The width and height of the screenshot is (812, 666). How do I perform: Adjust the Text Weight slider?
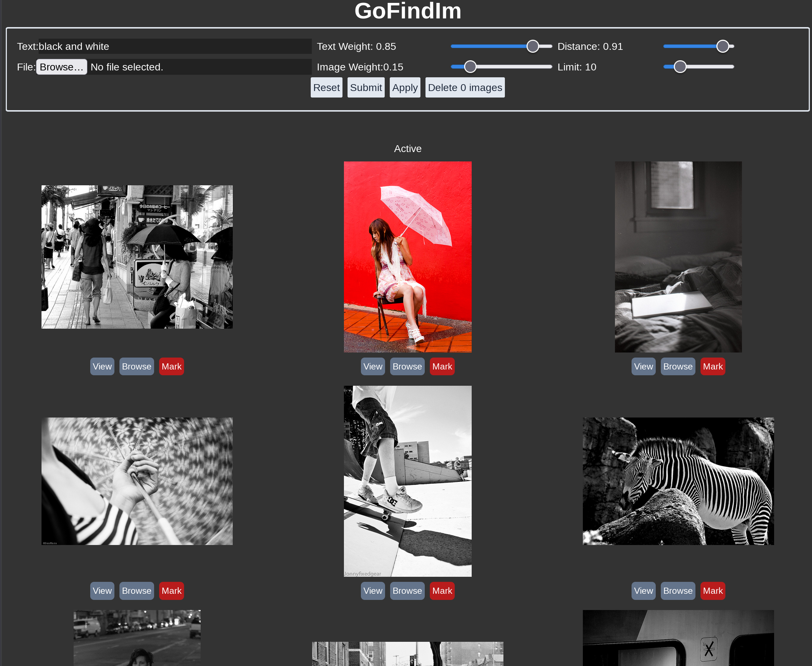[532, 47]
